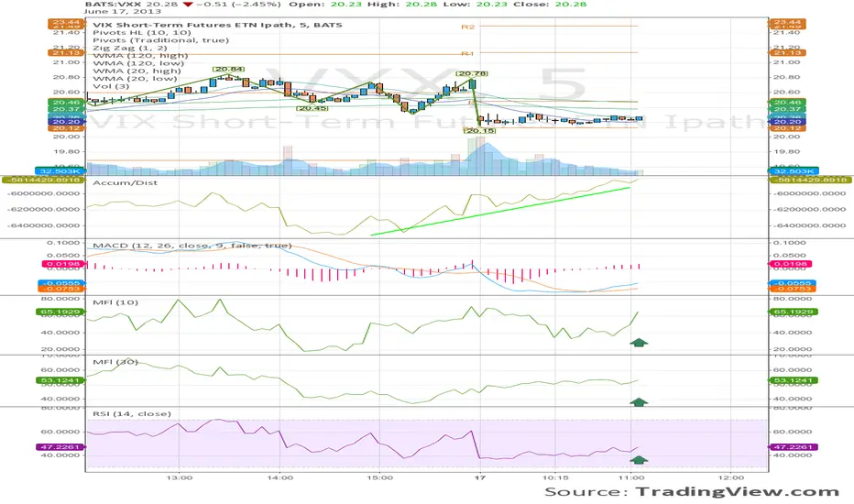This screenshot has height=504, width=854.
Task: Select the WMA (20, low) indicator label
Action: pyautogui.click(x=135, y=78)
